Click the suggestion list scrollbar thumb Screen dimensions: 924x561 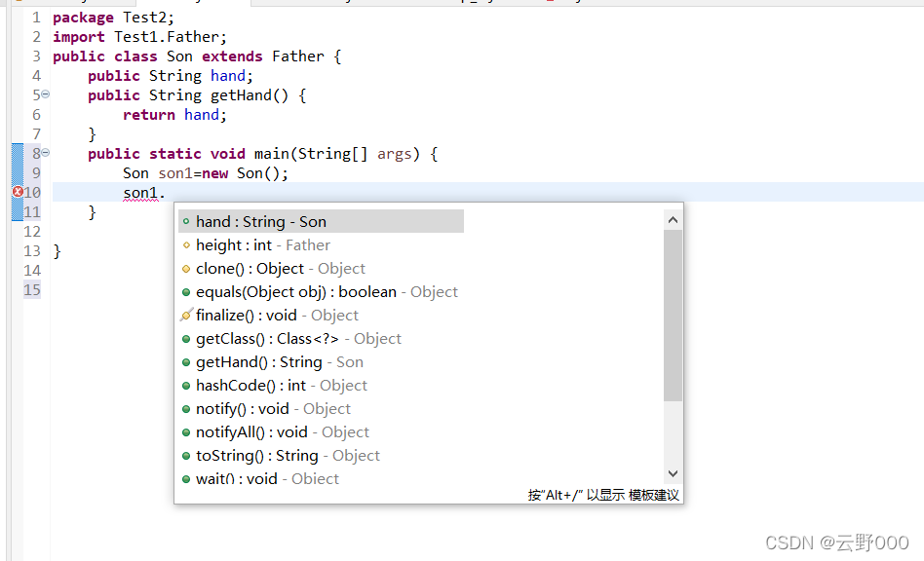click(673, 316)
